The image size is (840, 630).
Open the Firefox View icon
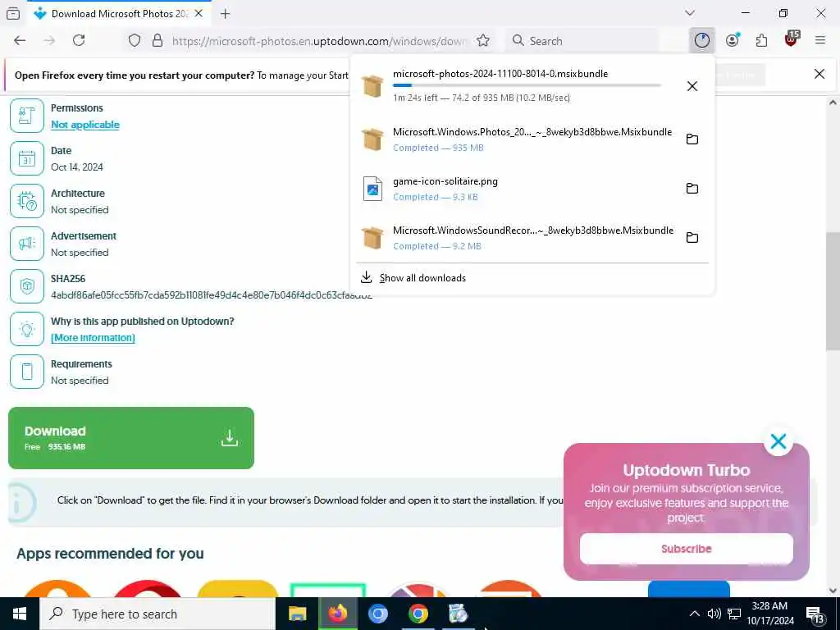point(13,14)
